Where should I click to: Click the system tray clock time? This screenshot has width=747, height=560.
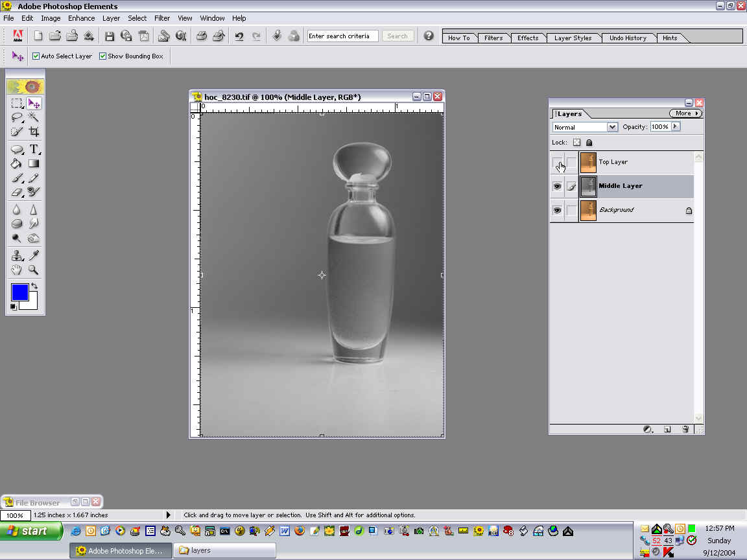point(719,528)
